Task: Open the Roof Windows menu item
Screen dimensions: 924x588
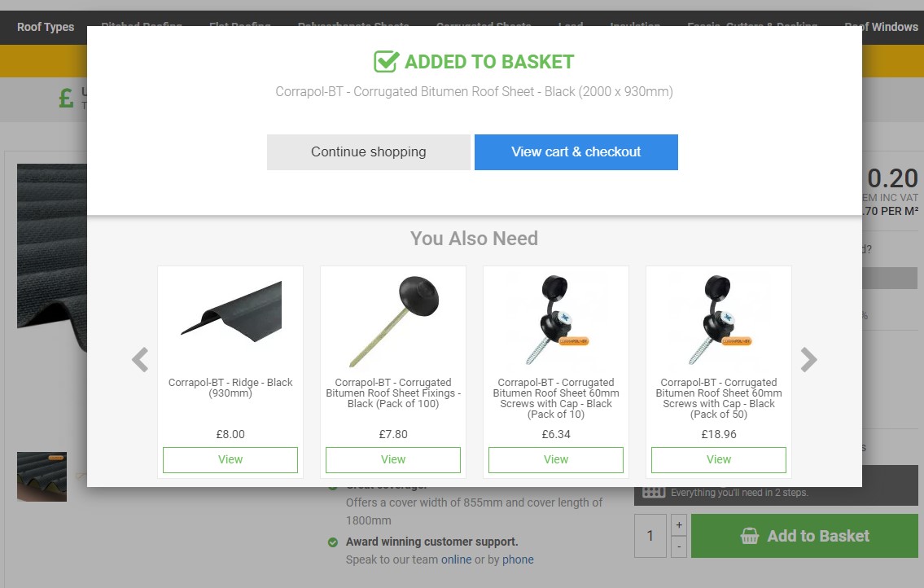Action: 882,27
